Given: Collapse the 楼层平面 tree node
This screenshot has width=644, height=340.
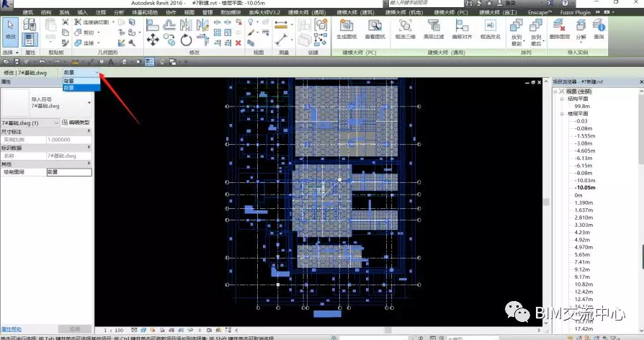Looking at the screenshot, I should [x=563, y=114].
